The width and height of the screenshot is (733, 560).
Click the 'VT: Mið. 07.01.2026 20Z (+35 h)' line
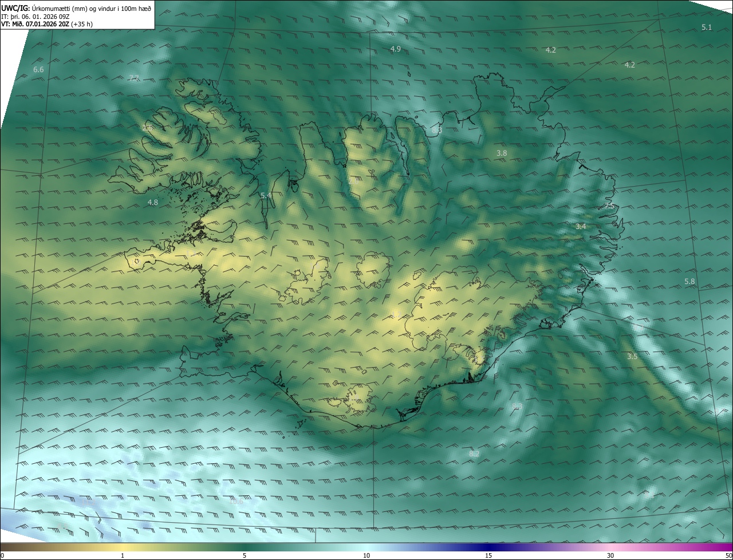point(47,24)
